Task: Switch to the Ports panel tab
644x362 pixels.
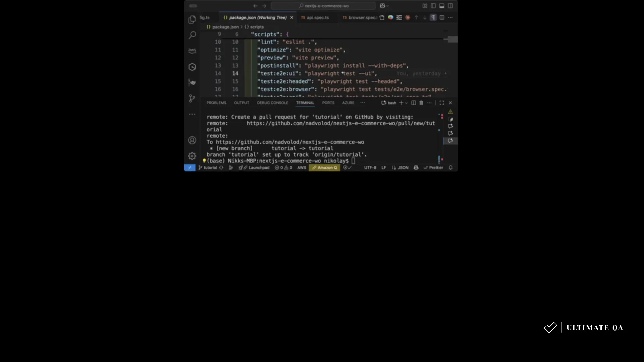Action: (328, 103)
